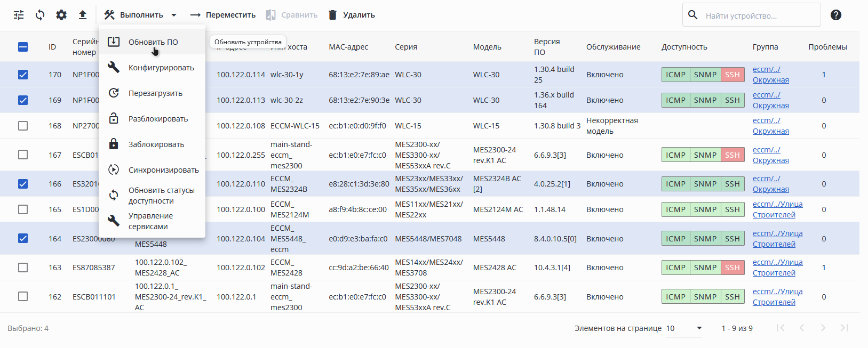Click the Переместить button
Viewport: 868px width, 348px height.
pyautogui.click(x=223, y=15)
